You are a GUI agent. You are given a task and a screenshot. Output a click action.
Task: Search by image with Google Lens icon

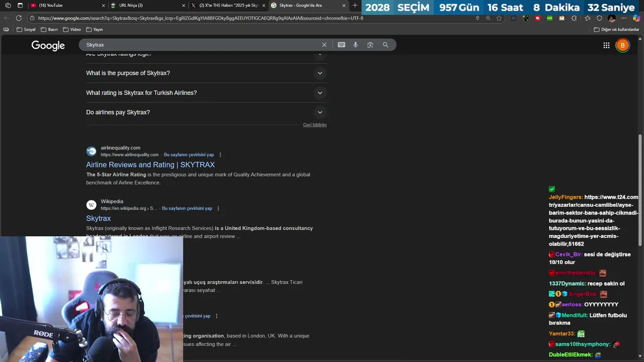point(370,45)
